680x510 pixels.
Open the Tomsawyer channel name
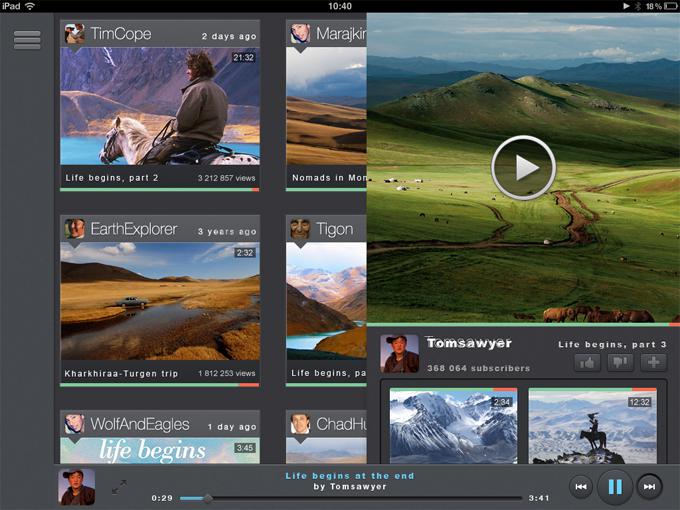click(x=469, y=343)
